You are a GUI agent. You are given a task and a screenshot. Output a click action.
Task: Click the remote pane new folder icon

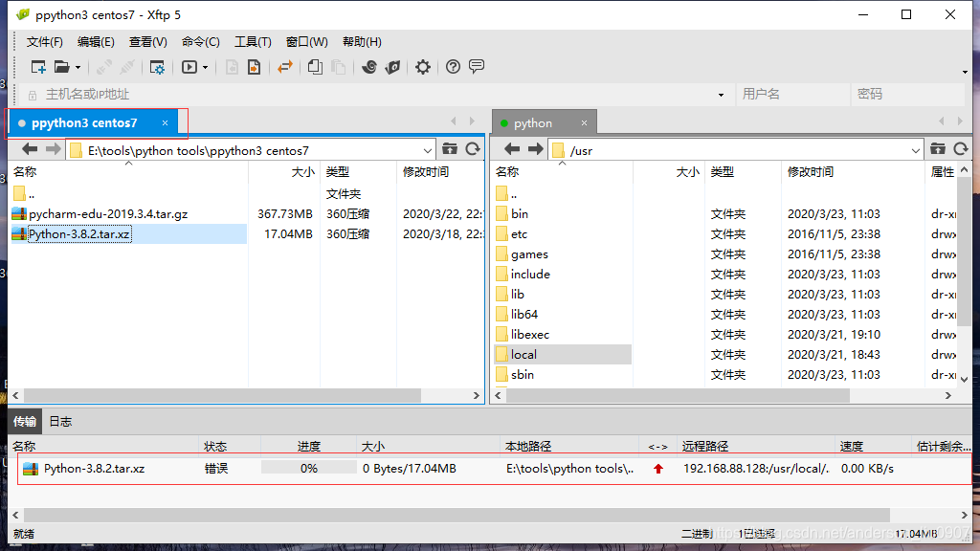(x=938, y=148)
